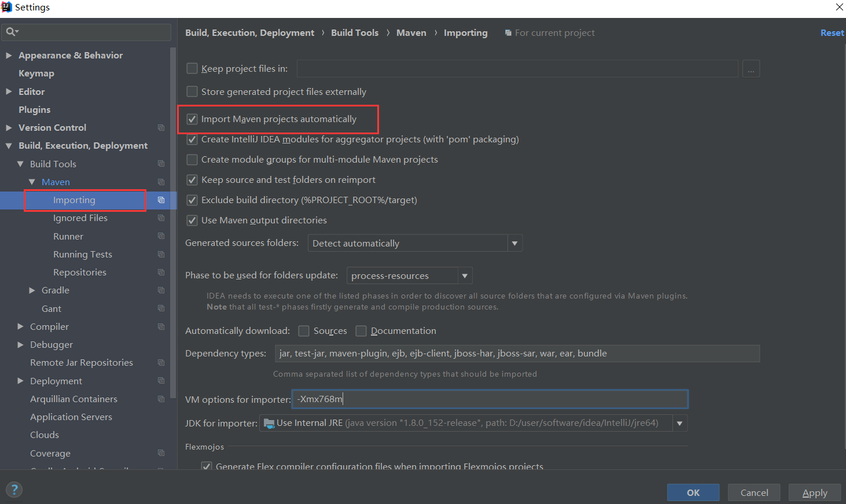Click project-level icon beside Importing row
Image resolution: width=846 pixels, height=504 pixels.
(x=161, y=200)
